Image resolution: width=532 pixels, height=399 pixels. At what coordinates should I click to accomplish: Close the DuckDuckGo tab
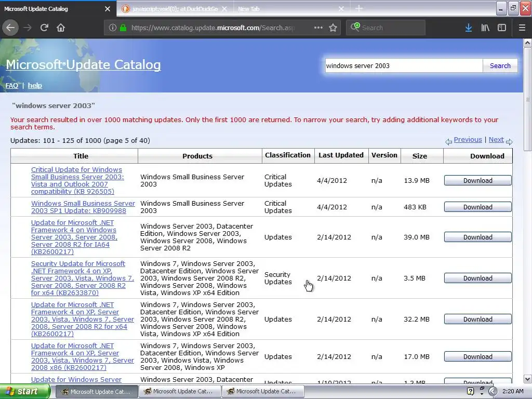(224, 9)
